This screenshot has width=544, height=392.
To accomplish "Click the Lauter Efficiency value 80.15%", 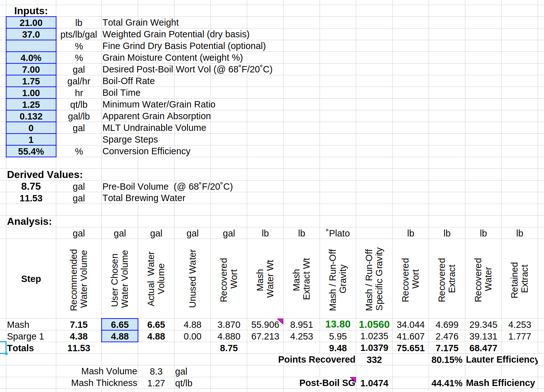I will pyautogui.click(x=447, y=360).
